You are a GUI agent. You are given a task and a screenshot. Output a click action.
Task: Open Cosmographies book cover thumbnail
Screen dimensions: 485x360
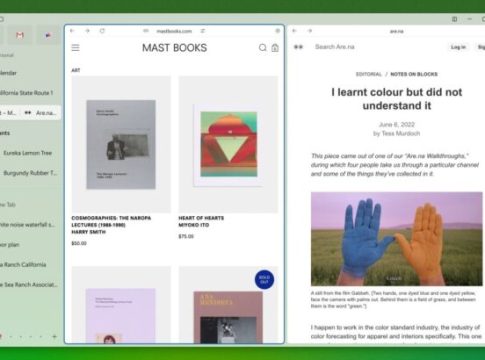(121, 144)
